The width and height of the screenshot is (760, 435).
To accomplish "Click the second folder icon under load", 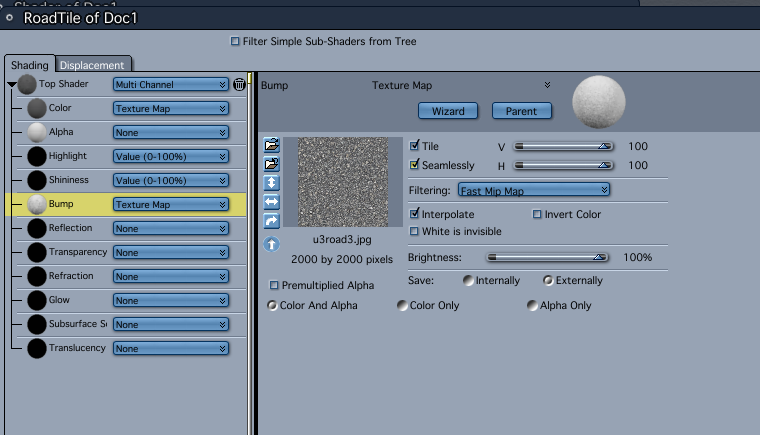I will [271, 164].
